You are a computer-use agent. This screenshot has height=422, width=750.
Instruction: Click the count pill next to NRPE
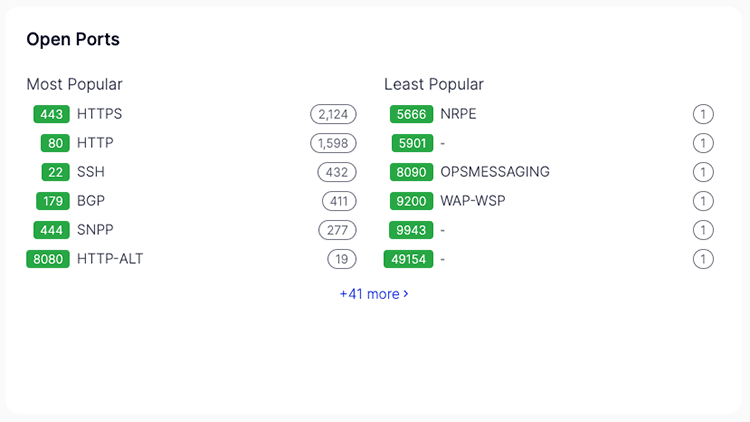[703, 114]
